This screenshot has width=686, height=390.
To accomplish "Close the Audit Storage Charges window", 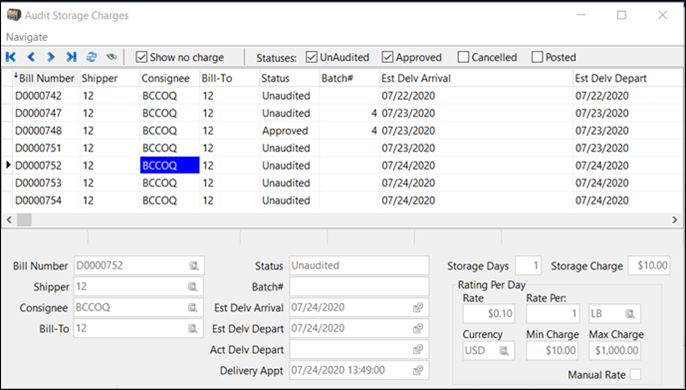I will pyautogui.click(x=662, y=15).
